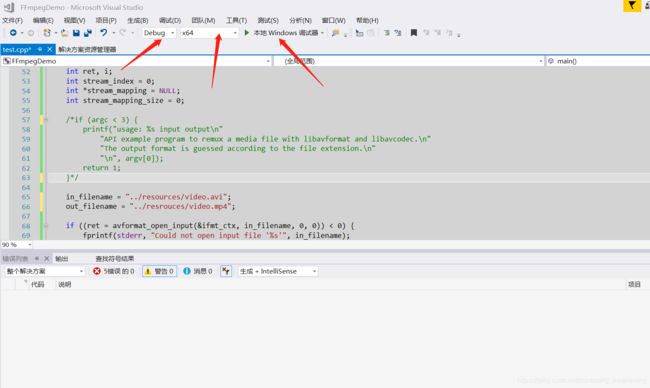
Task: Click the line 63 comment end
Action: (x=72, y=178)
